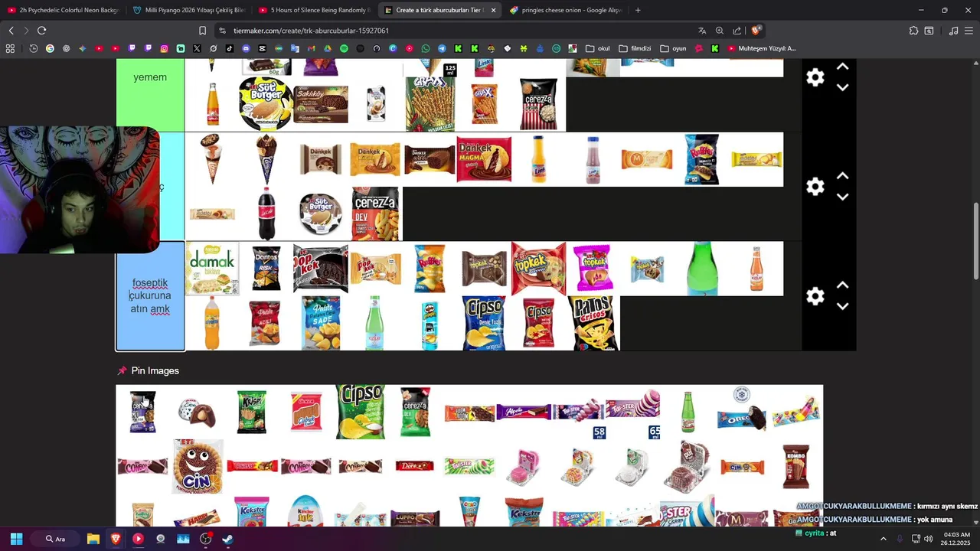Open File Explorer from taskbar

[x=93, y=539]
